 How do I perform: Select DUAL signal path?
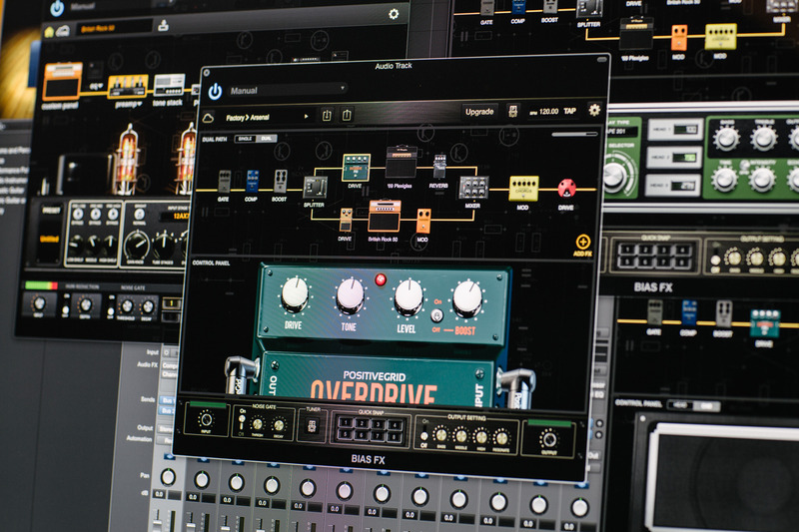point(267,139)
